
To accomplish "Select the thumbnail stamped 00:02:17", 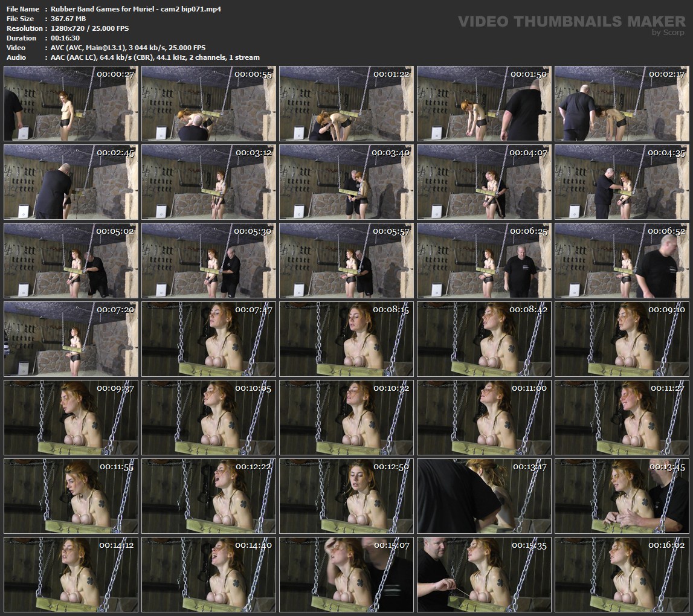I will coord(622,104).
